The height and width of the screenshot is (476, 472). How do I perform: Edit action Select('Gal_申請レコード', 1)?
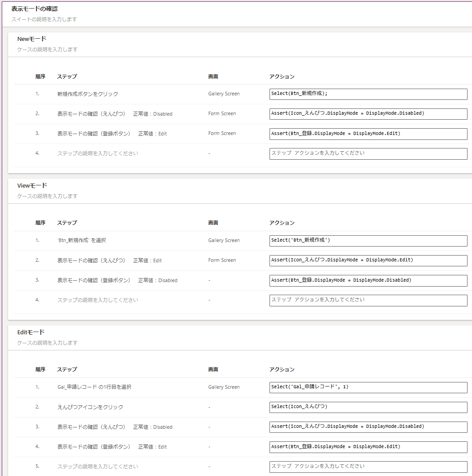point(368,387)
